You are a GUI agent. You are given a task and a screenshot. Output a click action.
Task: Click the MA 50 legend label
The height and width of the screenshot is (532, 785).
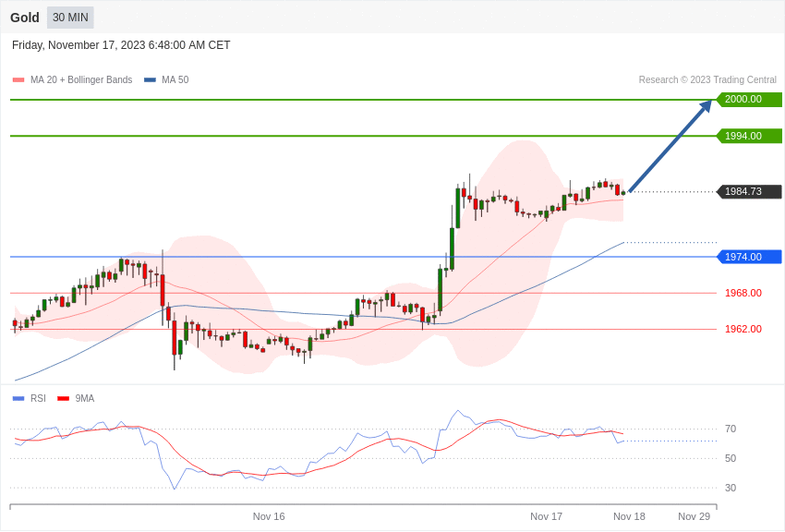(175, 79)
